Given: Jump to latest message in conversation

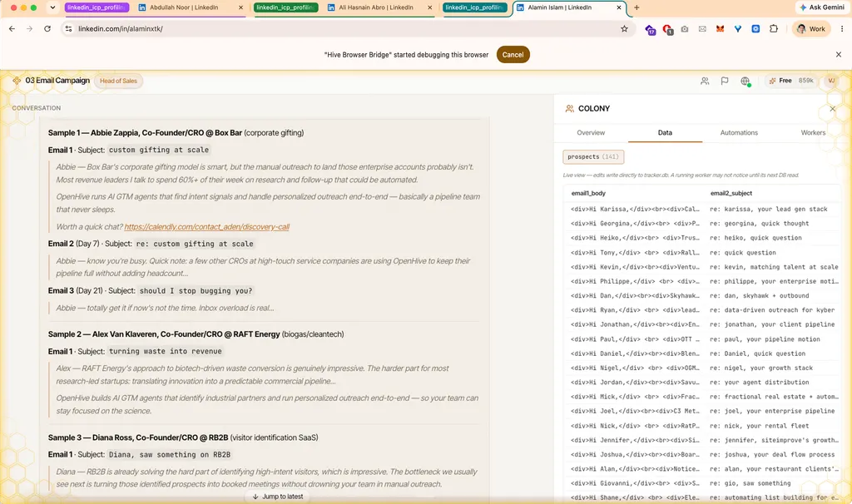Looking at the screenshot, I should click(x=278, y=497).
